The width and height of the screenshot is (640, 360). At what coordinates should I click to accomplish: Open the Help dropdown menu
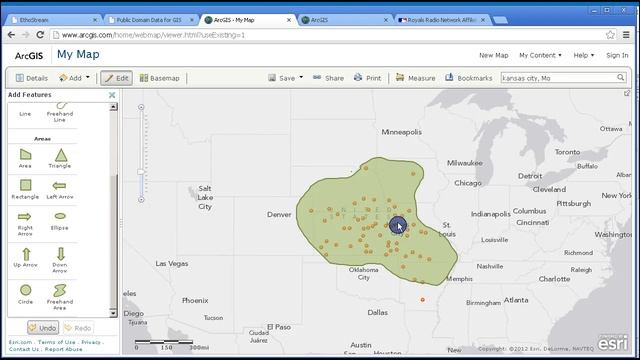point(584,55)
